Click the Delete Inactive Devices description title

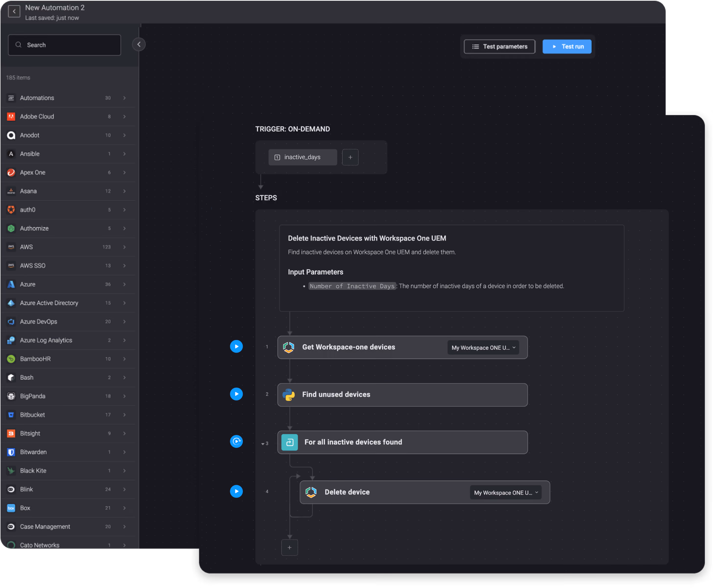(367, 238)
